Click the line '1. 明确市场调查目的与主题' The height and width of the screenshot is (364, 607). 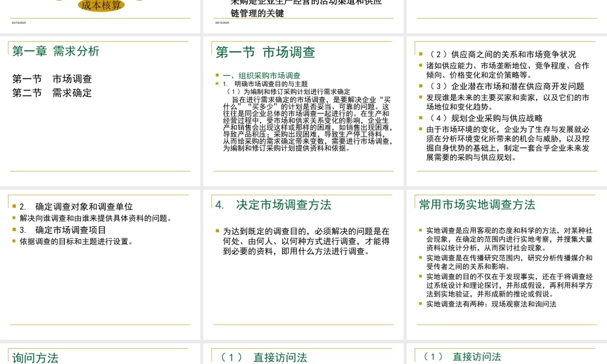[x=265, y=84]
